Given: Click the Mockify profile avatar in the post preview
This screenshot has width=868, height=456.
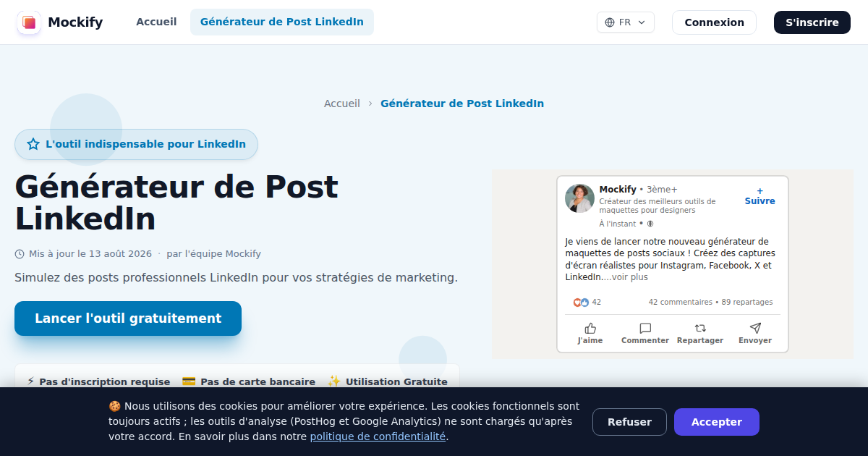Looking at the screenshot, I should coord(579,198).
